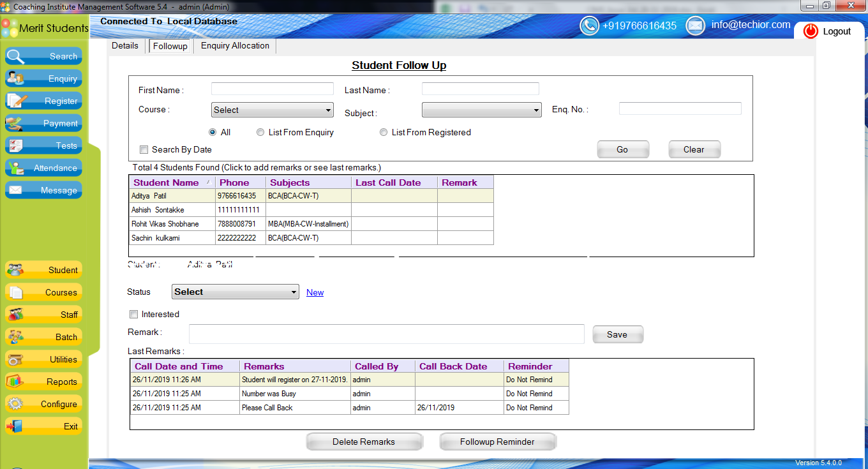
Task: Select List From Enquiry option
Action: point(260,132)
